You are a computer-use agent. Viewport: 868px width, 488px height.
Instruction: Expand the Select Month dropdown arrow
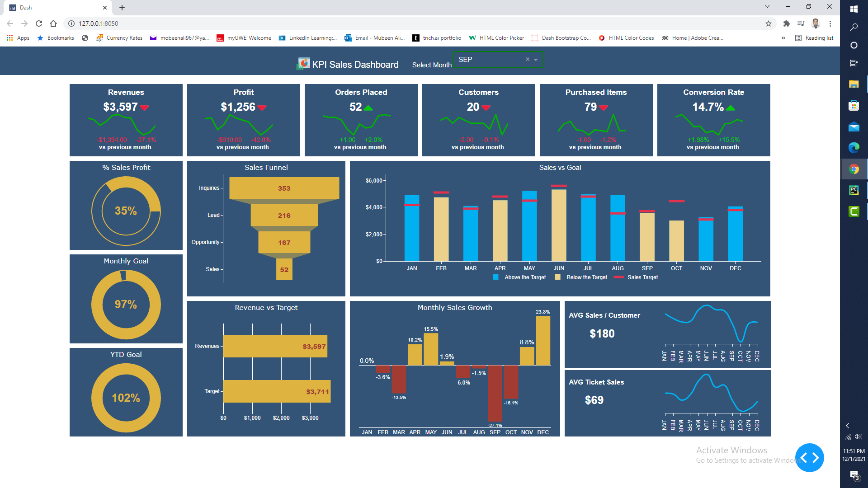pos(536,60)
